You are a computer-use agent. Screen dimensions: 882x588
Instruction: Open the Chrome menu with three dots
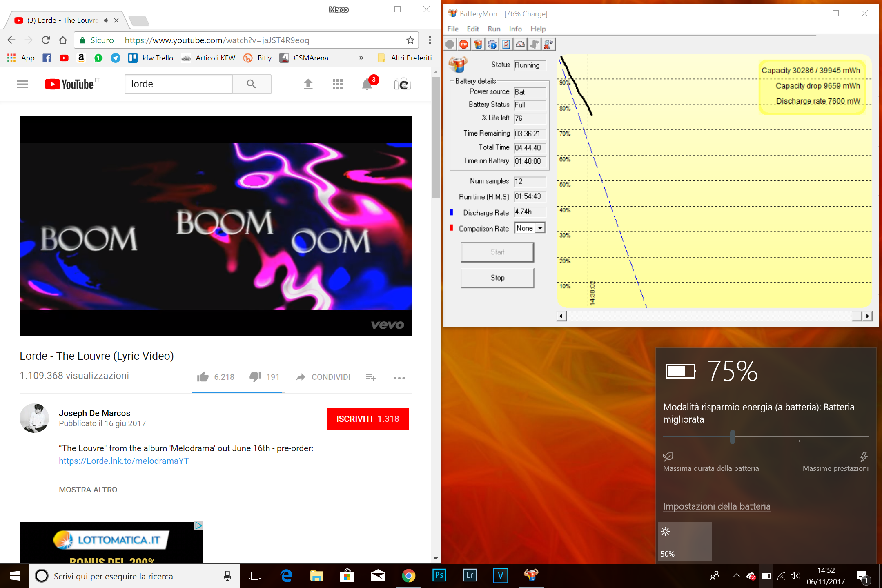coord(430,40)
